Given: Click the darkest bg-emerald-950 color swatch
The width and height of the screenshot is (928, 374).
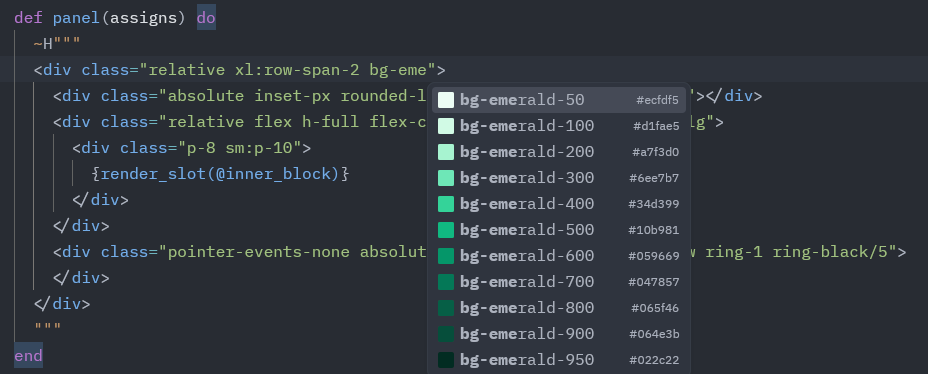Looking at the screenshot, I should click(x=446, y=360).
